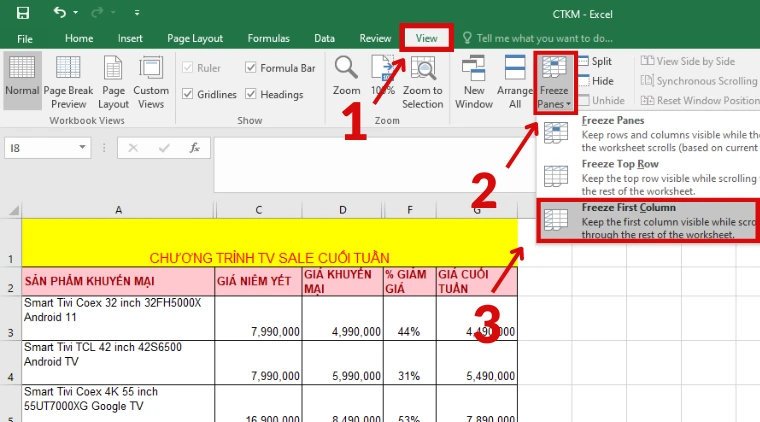Click cell with value 4,990,000

pyautogui.click(x=343, y=318)
